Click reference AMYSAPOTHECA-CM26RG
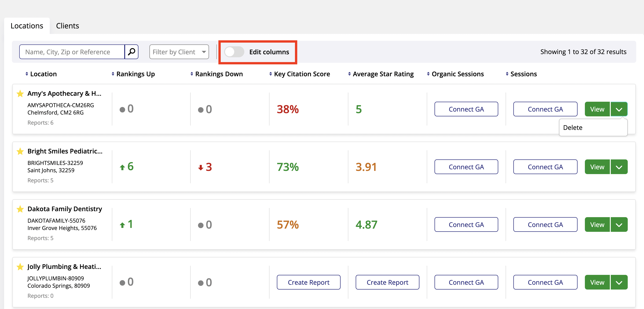The width and height of the screenshot is (644, 309). [x=61, y=105]
